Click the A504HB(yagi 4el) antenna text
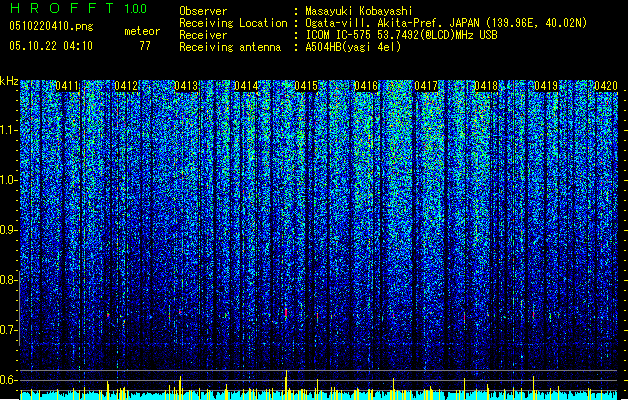The image size is (629, 400). [x=353, y=47]
